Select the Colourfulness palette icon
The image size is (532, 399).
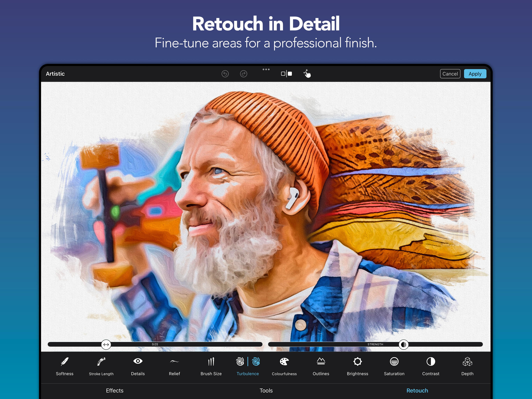pyautogui.click(x=284, y=361)
